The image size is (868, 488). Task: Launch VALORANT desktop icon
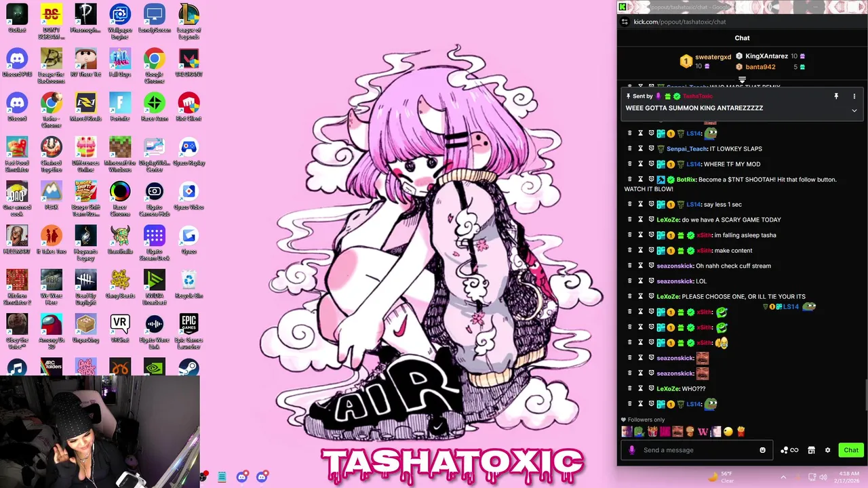click(x=189, y=62)
